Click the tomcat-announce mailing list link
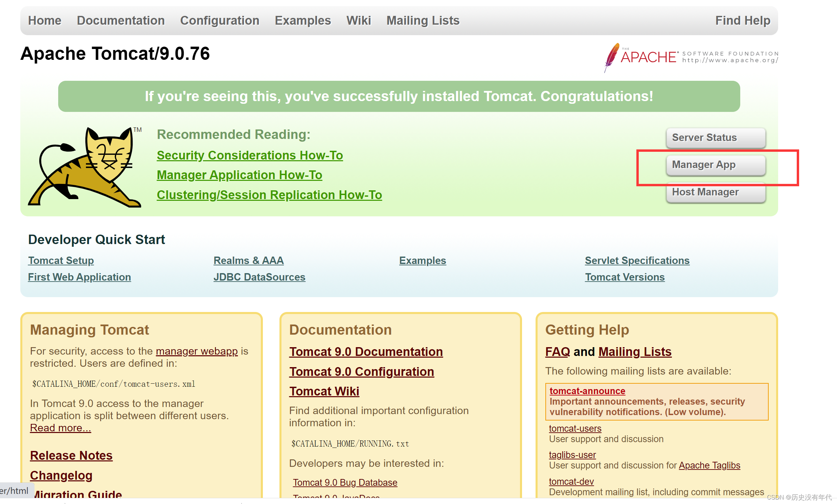 [x=587, y=391]
